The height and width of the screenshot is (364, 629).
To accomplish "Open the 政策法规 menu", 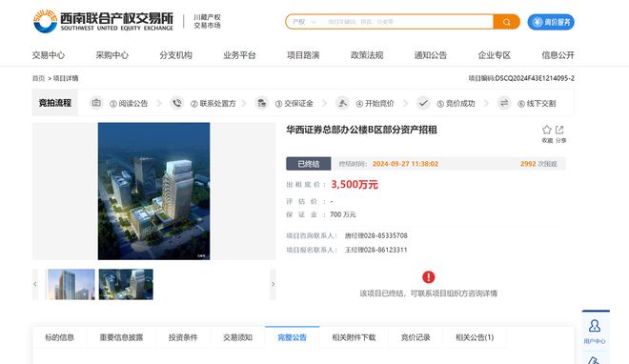I will pos(367,55).
